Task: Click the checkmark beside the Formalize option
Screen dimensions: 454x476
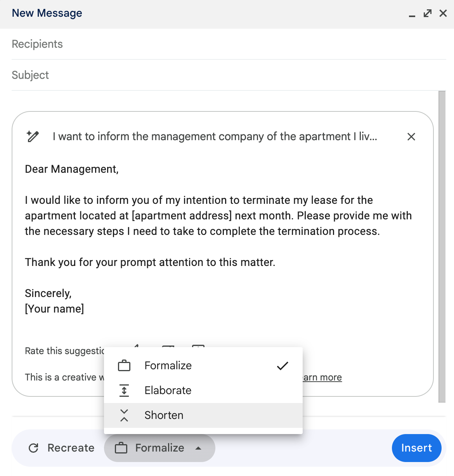Action: (282, 366)
